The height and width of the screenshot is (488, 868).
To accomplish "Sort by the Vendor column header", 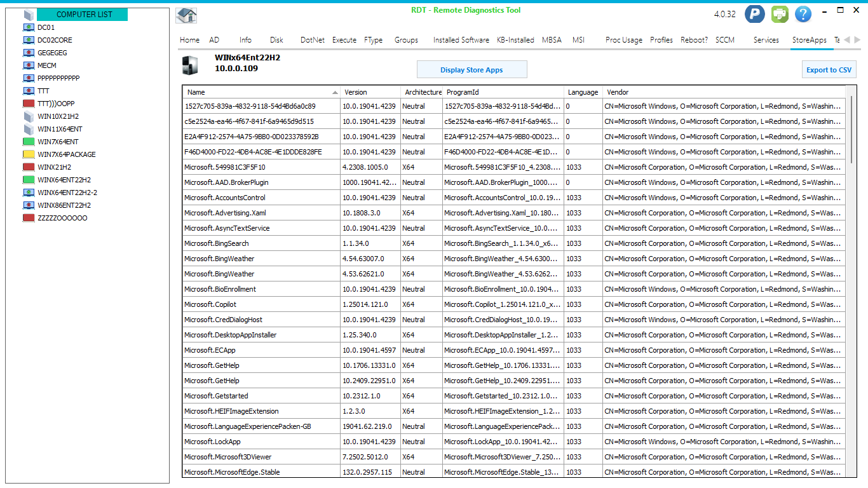I will [724, 92].
